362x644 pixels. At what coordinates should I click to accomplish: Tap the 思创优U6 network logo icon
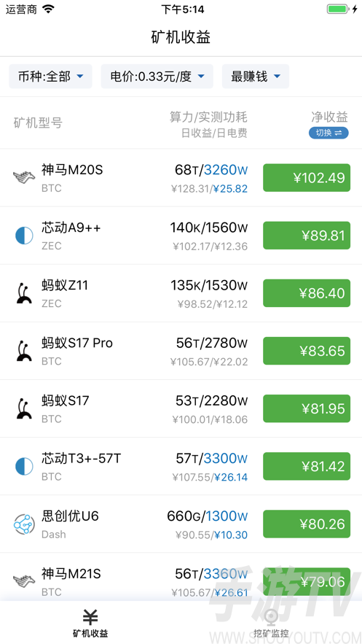(x=24, y=524)
